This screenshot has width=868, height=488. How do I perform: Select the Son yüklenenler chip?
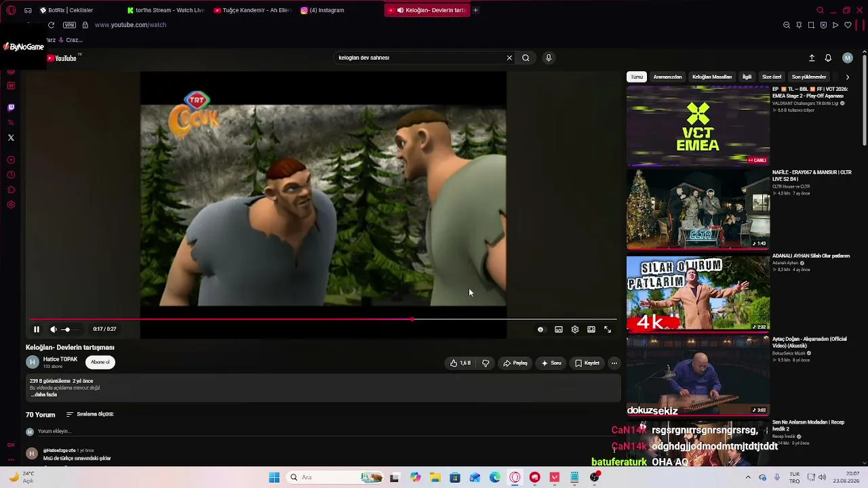click(x=809, y=77)
